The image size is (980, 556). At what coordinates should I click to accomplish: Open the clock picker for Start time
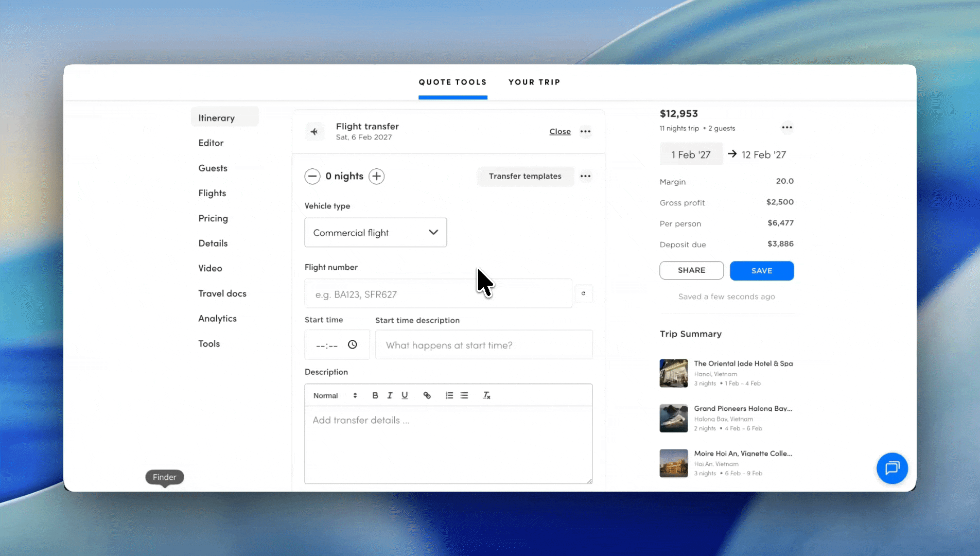pos(353,344)
